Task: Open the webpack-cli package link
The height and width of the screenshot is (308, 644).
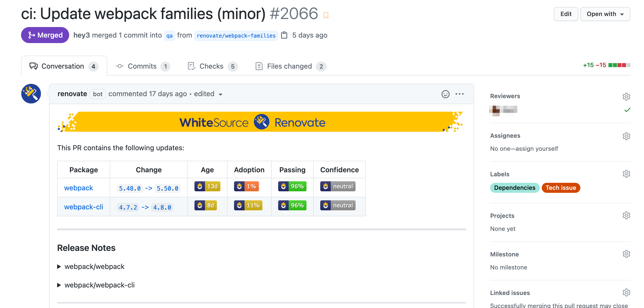Action: (x=83, y=207)
